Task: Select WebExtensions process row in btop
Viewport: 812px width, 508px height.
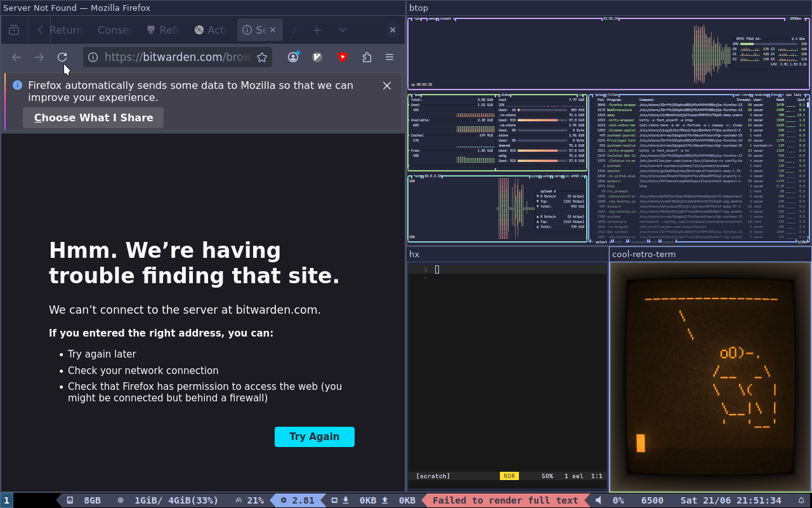Action: (700, 110)
